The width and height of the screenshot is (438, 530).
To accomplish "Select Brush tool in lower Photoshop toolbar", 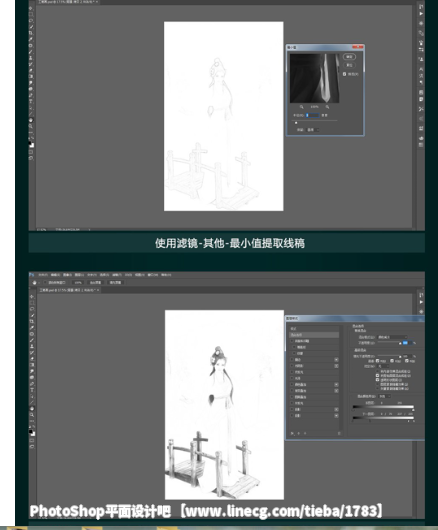I will (32, 340).
